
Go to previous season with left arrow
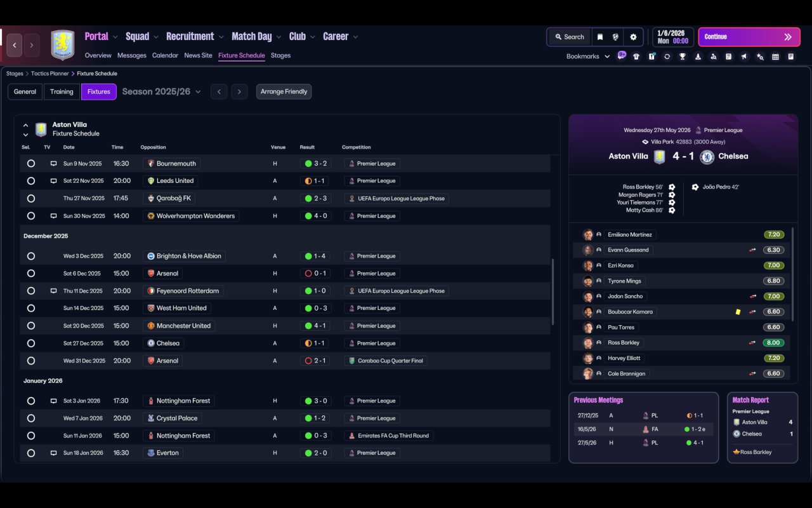(x=219, y=91)
